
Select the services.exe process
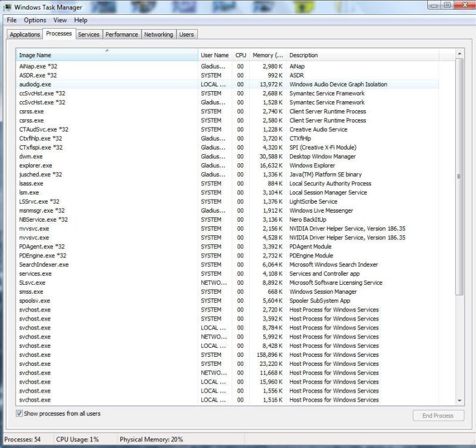[228, 273]
